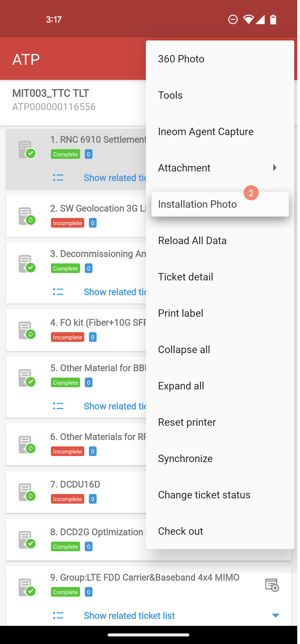Viewport: 300px width, 644px height.
Task: Expand related ticket list dropdown arrow on item 9
Action: (276, 615)
